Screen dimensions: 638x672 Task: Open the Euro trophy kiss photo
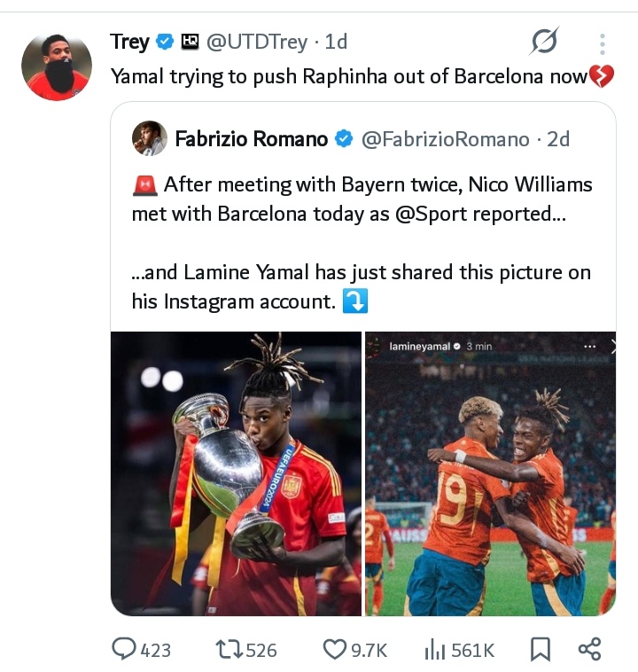point(236,473)
